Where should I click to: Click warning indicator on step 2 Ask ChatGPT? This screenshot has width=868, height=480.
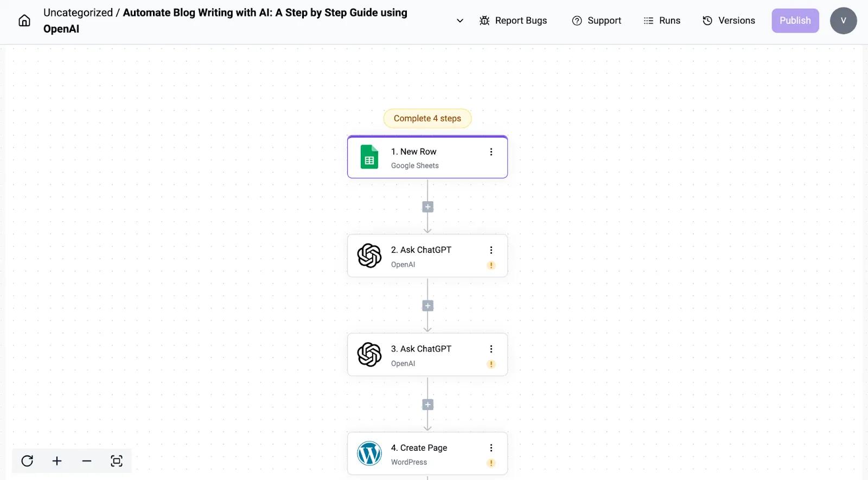tap(491, 265)
